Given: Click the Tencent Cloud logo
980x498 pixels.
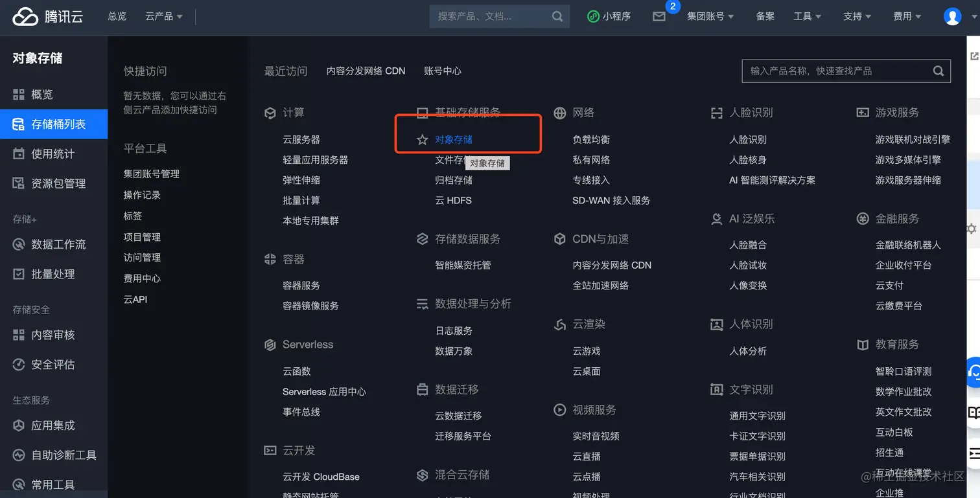Looking at the screenshot, I should pyautogui.click(x=47, y=16).
